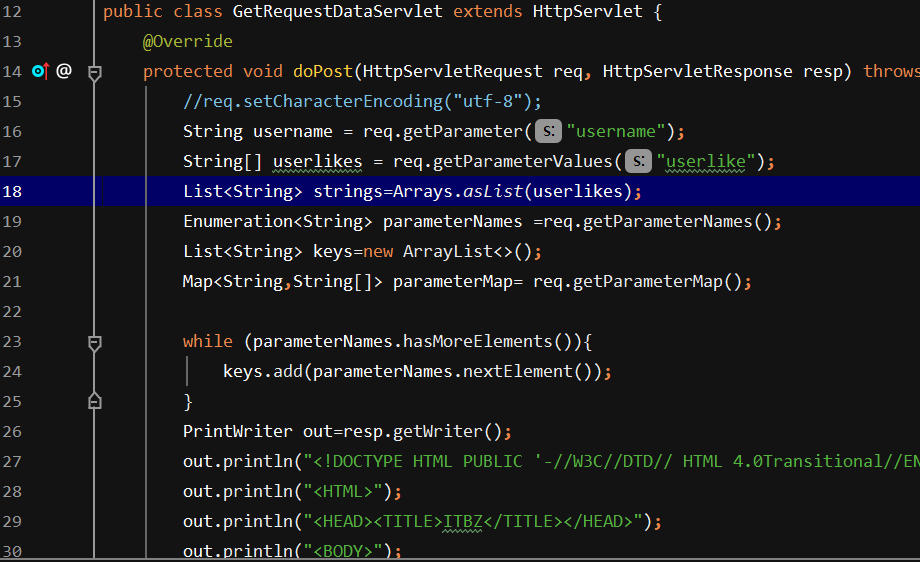This screenshot has height=562, width=920.
Task: Click the override gutter icon on line 14
Action: tap(40, 71)
